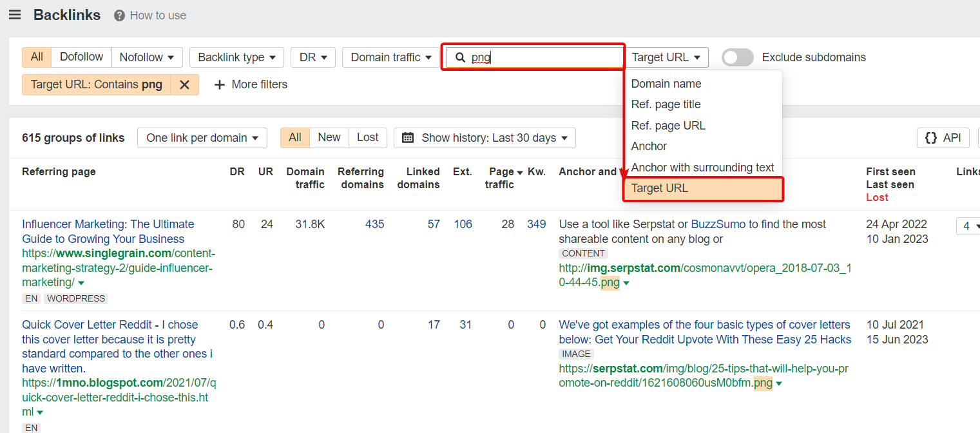980x433 pixels.
Task: Select the All link type filter
Action: coord(37,57)
